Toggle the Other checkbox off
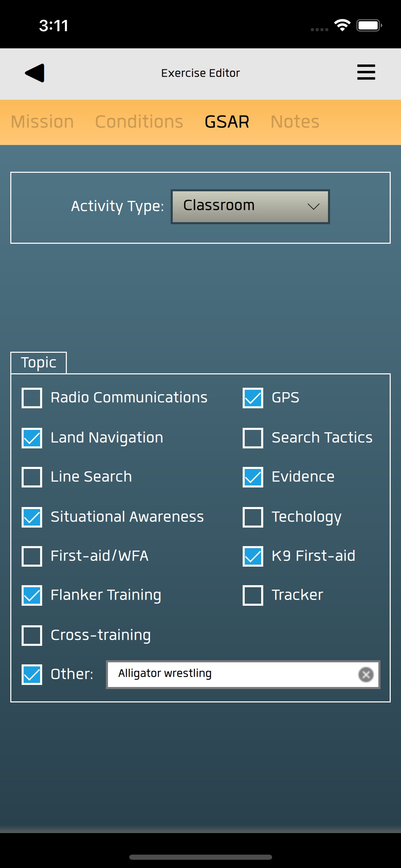Viewport: 401px width, 868px height. (x=32, y=674)
